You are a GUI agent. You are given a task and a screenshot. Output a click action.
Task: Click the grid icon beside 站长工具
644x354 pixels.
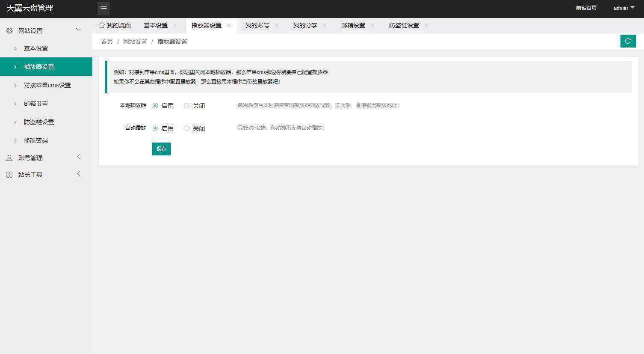pyautogui.click(x=9, y=174)
